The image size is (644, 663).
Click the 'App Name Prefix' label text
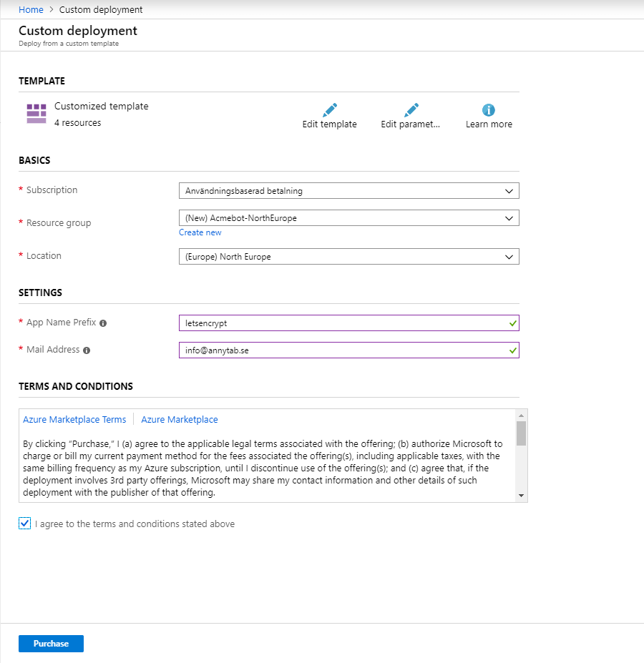[x=62, y=322]
